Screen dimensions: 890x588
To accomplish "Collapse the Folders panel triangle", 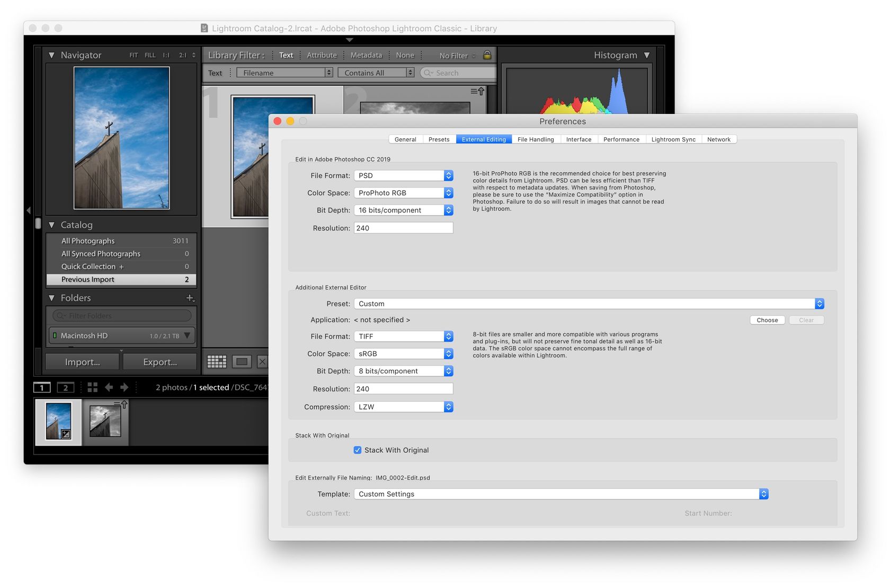I will click(51, 298).
